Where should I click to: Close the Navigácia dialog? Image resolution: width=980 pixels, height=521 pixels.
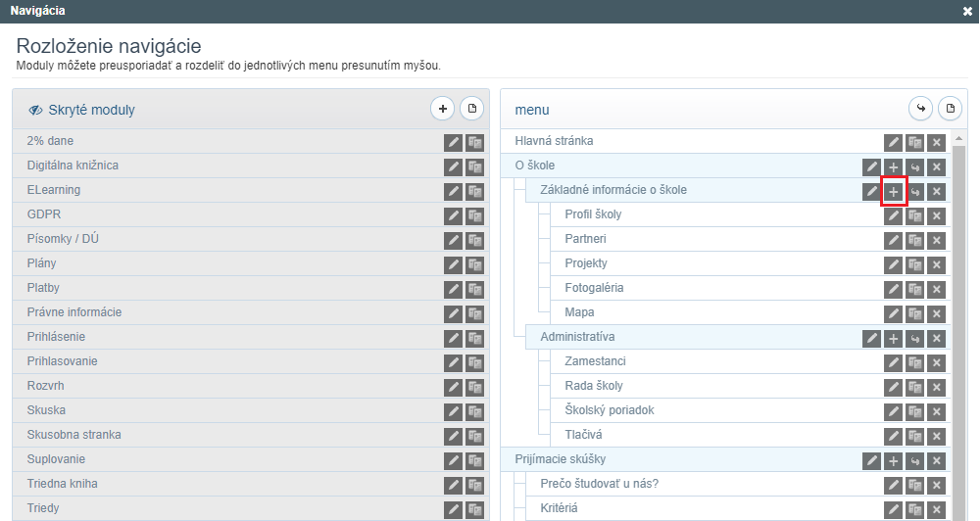coord(967,11)
